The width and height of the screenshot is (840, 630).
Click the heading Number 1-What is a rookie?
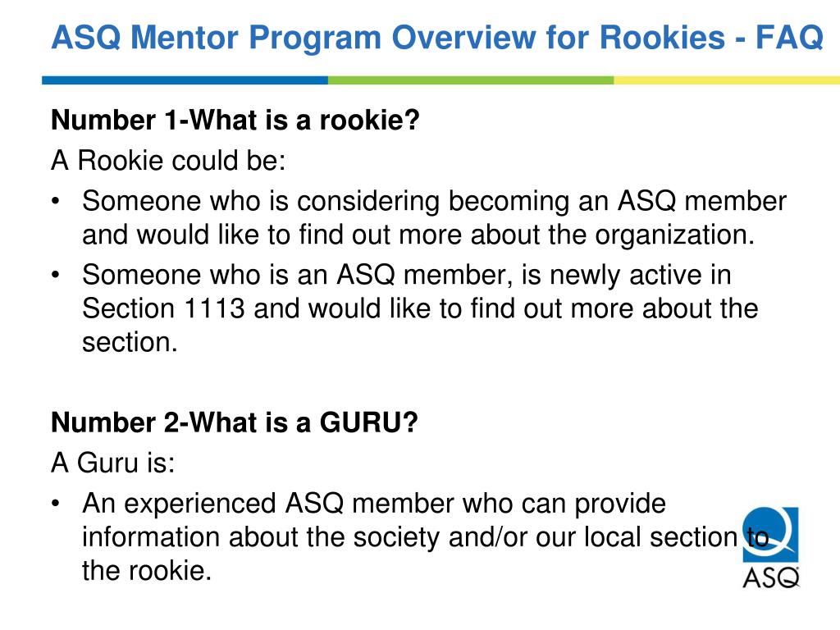(x=235, y=120)
